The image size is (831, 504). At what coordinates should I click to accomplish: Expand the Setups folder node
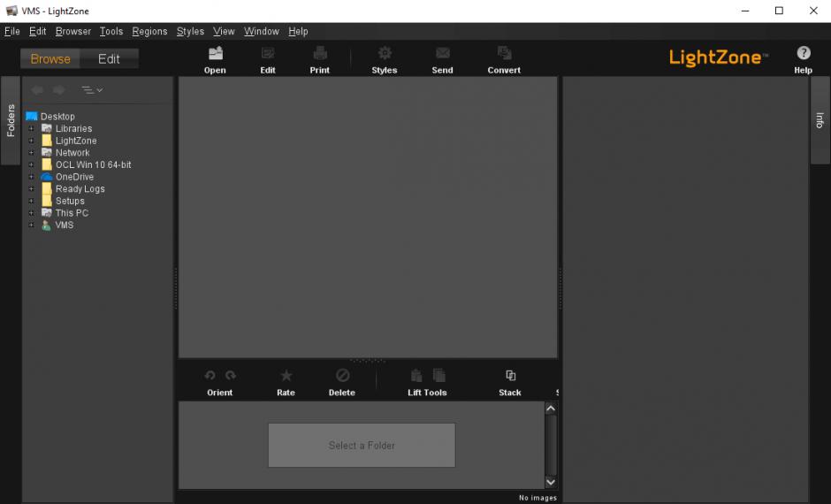tap(31, 201)
